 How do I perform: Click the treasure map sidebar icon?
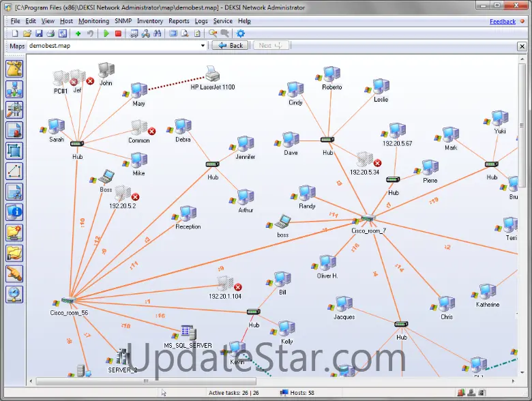point(14,69)
